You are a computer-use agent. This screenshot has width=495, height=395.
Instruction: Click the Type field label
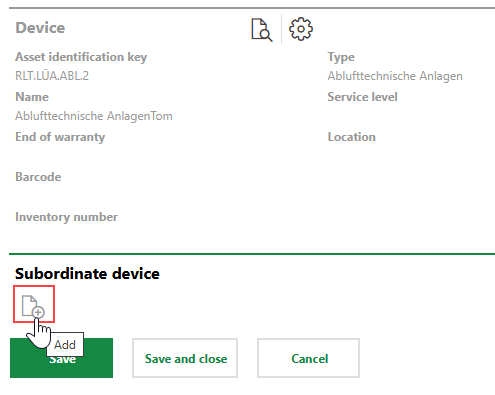(x=341, y=57)
